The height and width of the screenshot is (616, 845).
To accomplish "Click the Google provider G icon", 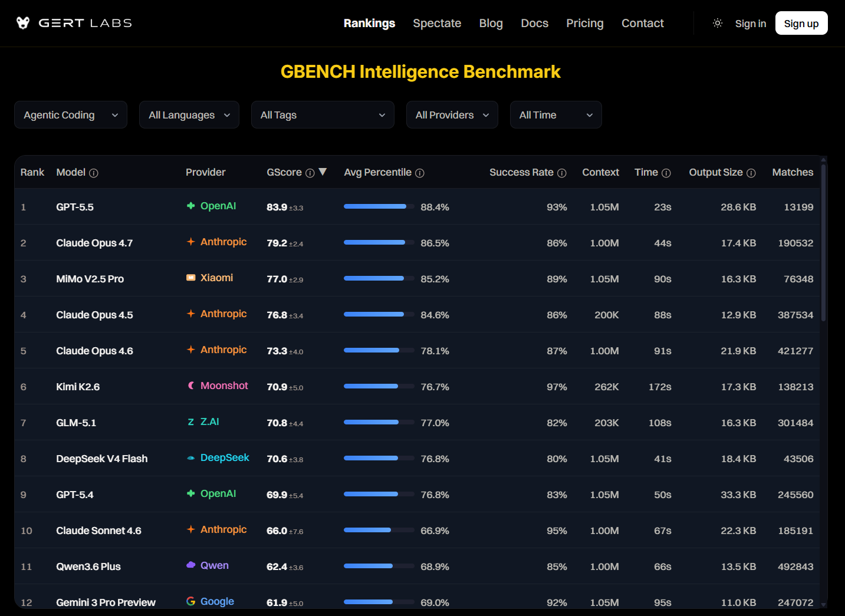I will coord(191,601).
